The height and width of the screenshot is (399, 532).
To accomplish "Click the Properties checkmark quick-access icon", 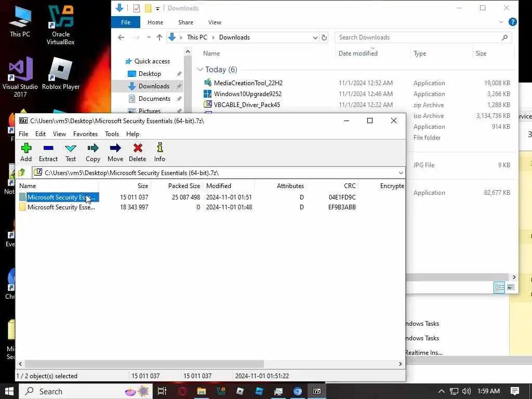I will click(x=137, y=8).
